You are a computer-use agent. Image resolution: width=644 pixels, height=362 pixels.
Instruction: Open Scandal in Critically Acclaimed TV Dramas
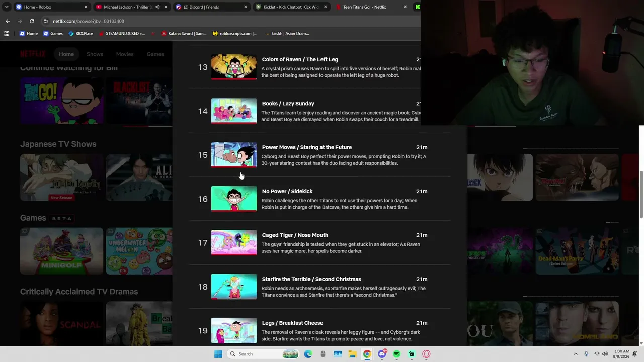click(x=61, y=324)
